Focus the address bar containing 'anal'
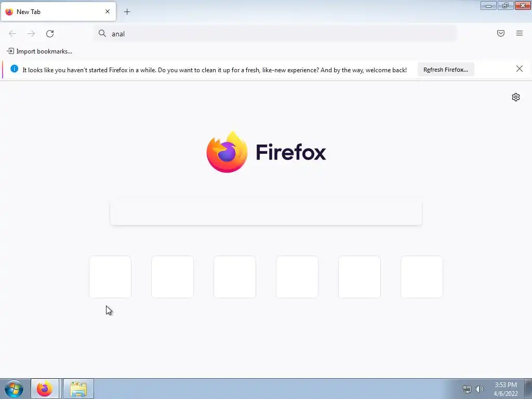Screen dimensions: 532x399 coord(275,34)
